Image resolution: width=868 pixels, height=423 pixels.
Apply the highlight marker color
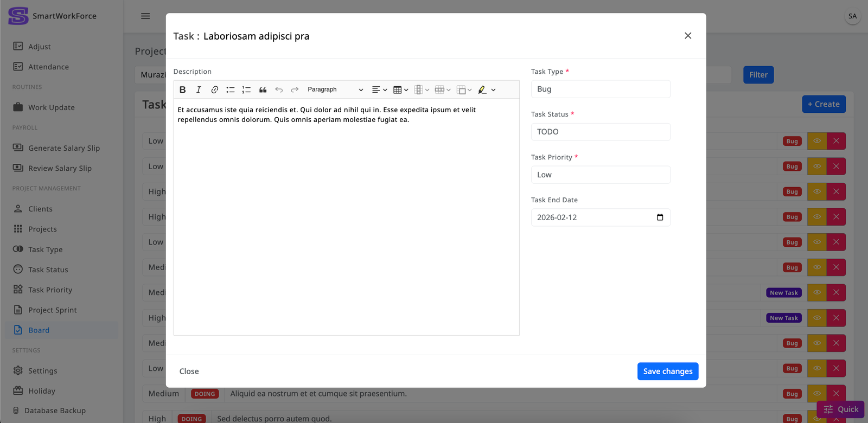click(482, 90)
